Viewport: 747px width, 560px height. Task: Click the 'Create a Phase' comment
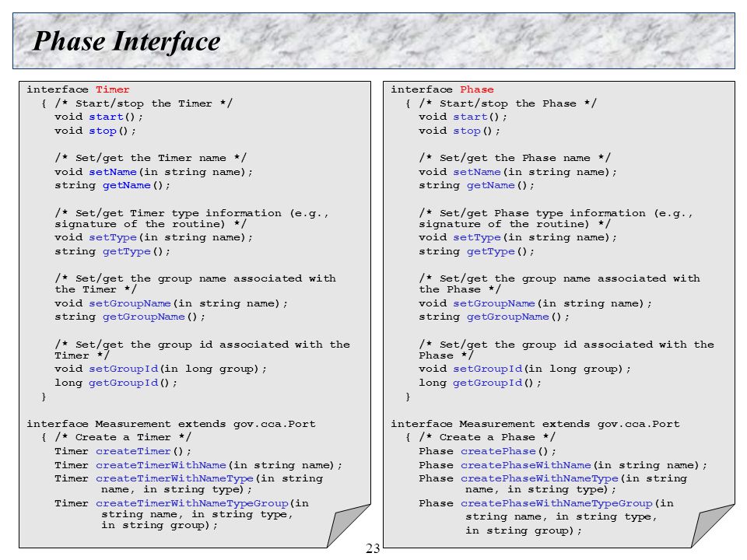[x=487, y=437]
